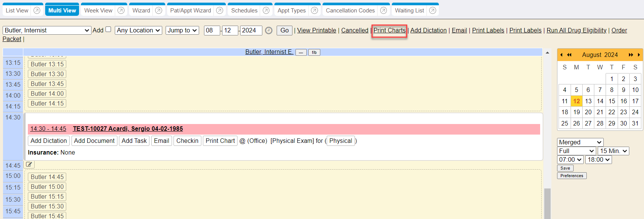Go to previous year in calendar
The width and height of the screenshot is (644, 219).
pos(569,55)
